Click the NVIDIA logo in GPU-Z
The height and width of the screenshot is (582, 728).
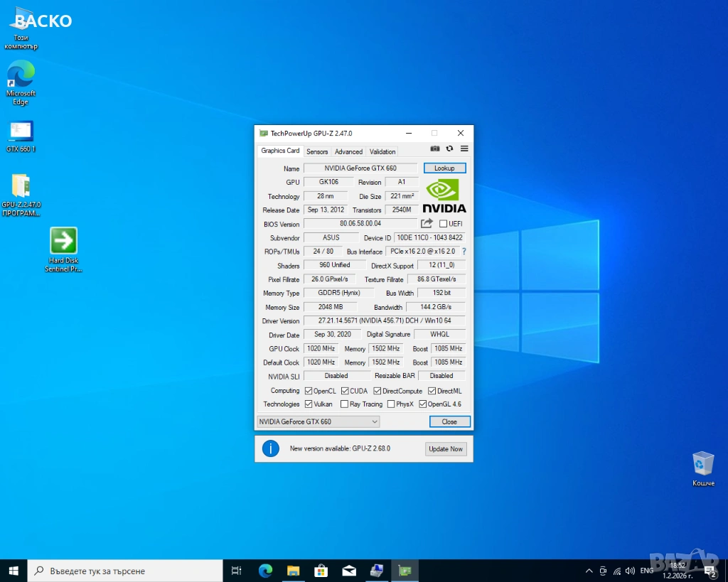pyautogui.click(x=444, y=195)
